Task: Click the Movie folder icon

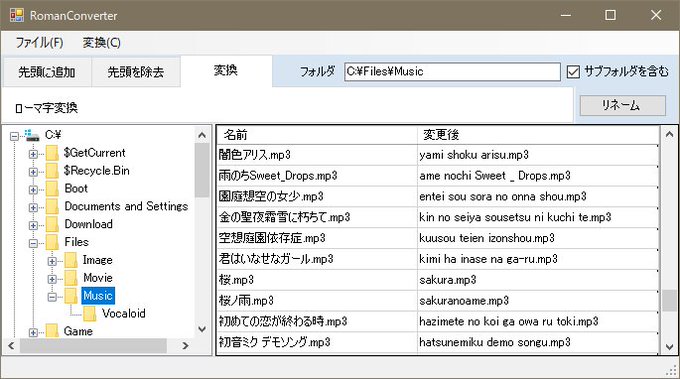Action: 71,278
